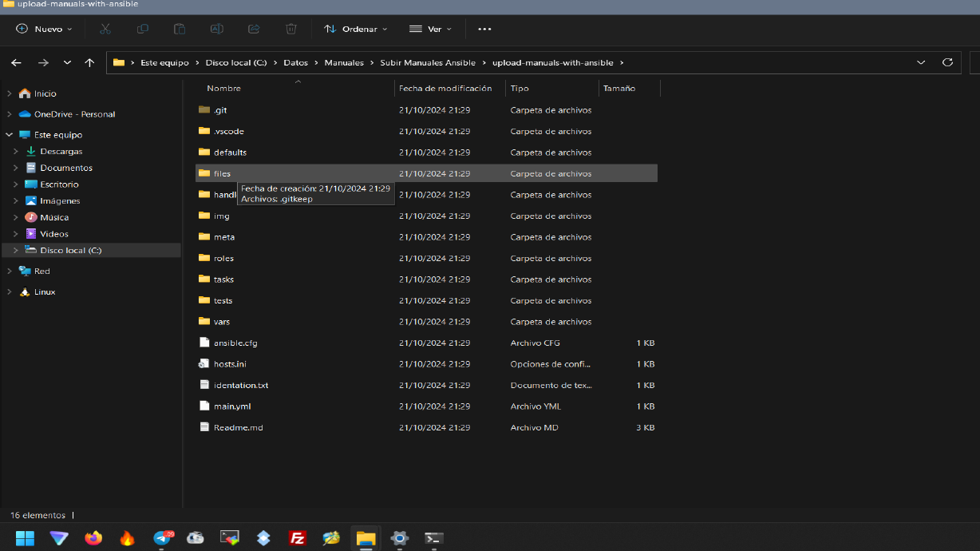The image size is (980, 551).
Task: Click the Share icon in toolbar
Action: pyautogui.click(x=254, y=29)
